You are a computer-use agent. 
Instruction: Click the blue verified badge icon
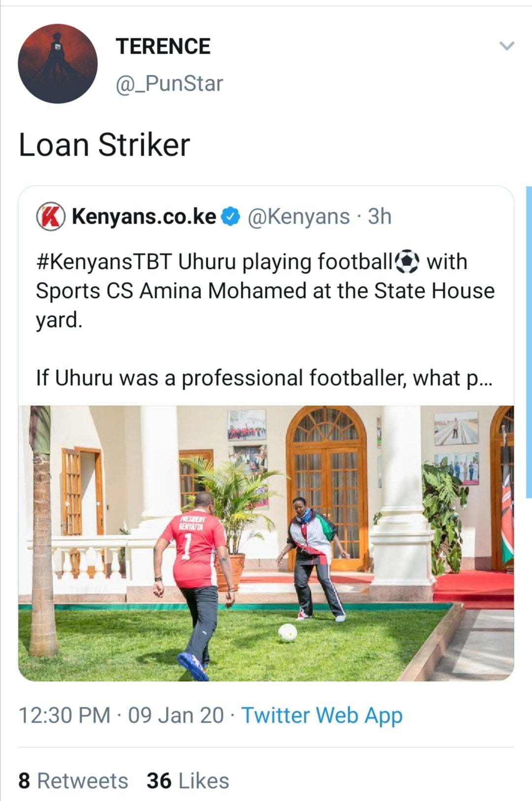coord(231,216)
